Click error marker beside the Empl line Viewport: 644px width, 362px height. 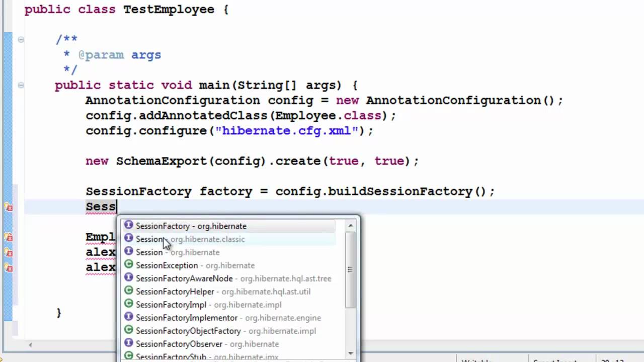tap(9, 237)
